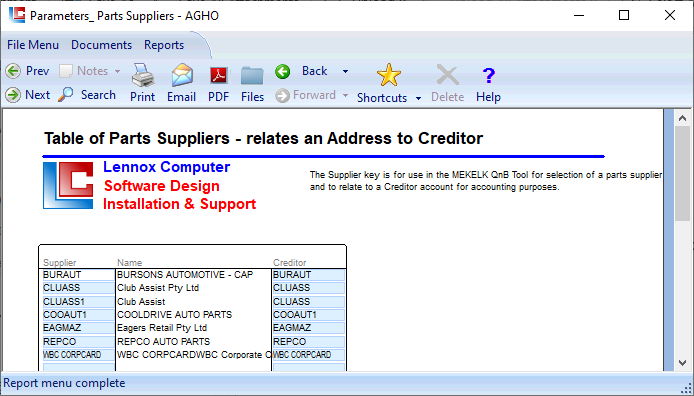Click the application icon in title bar

(17, 15)
